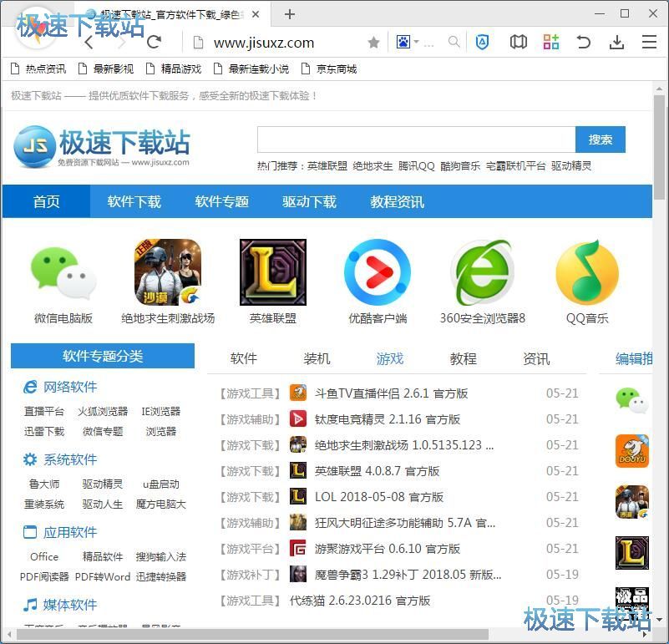Open the 英雄联盟 app icon

coord(273,271)
